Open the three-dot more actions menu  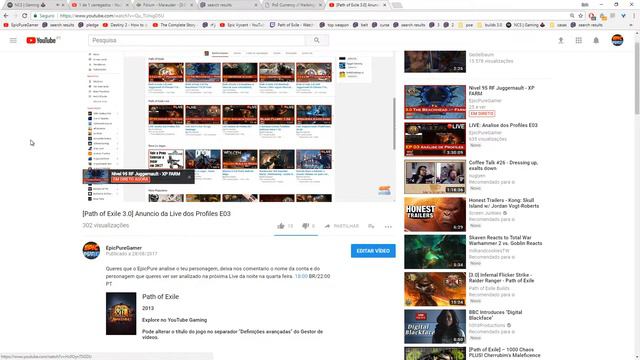[x=388, y=226]
